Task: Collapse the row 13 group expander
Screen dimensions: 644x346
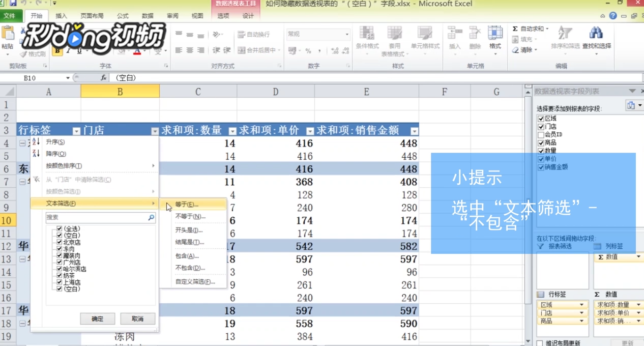Action: pos(22,259)
